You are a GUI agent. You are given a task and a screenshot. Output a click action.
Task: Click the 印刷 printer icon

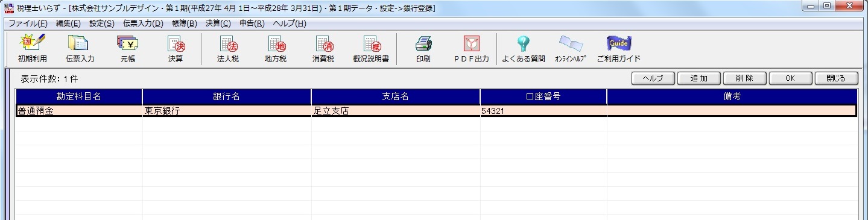(x=423, y=49)
